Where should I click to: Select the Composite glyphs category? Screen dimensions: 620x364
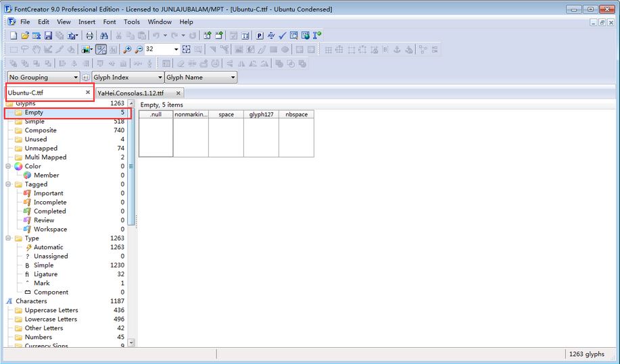41,130
